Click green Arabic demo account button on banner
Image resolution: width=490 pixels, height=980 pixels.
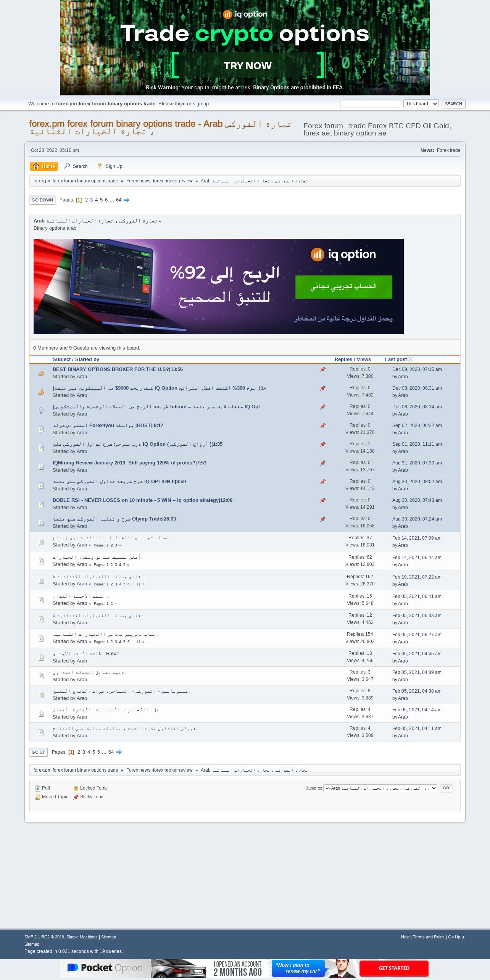(x=343, y=287)
